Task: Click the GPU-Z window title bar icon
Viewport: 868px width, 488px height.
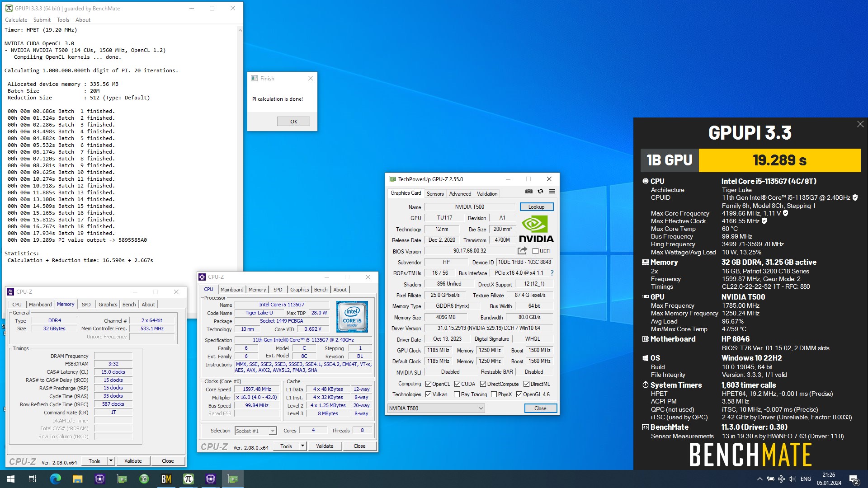Action: point(392,179)
